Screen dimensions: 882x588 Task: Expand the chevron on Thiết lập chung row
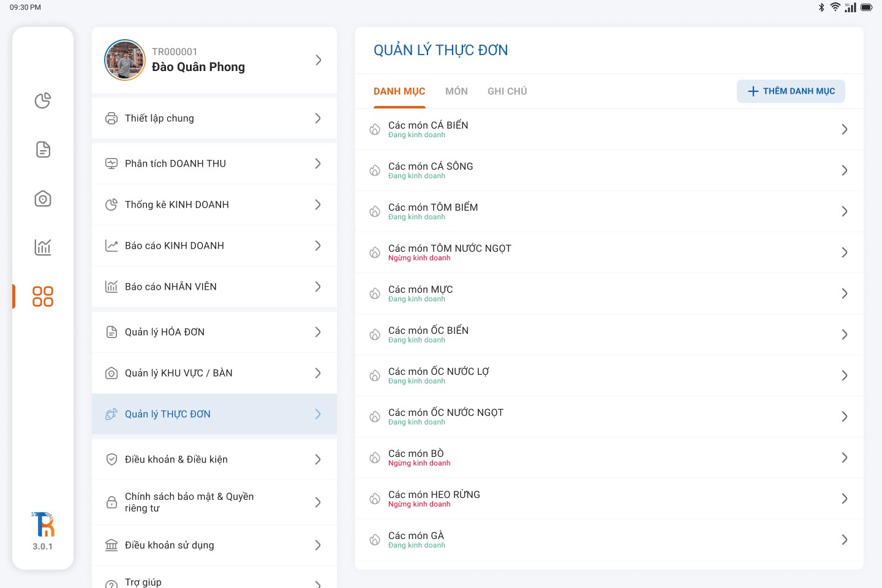[x=318, y=118]
